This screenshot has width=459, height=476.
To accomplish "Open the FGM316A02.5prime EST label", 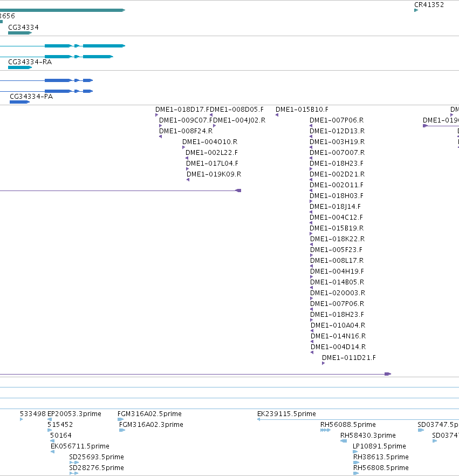I will (x=149, y=414).
